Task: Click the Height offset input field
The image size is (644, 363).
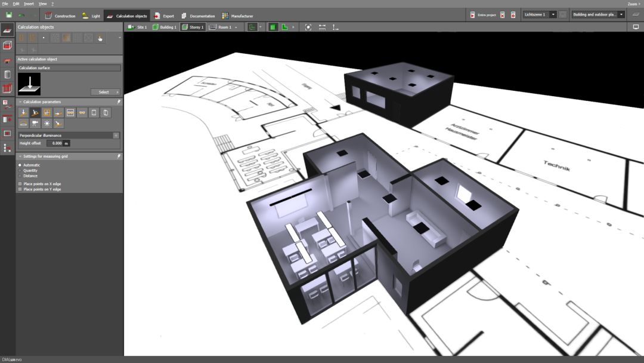Action: 55,143
